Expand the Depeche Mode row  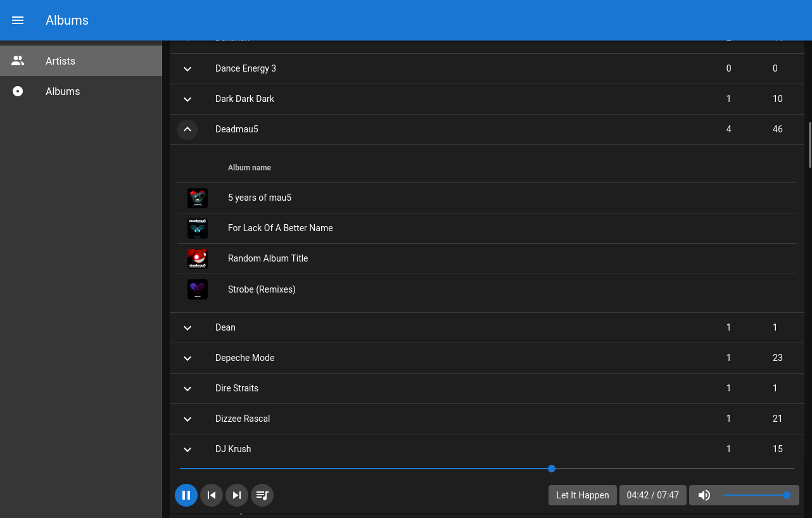(x=187, y=358)
